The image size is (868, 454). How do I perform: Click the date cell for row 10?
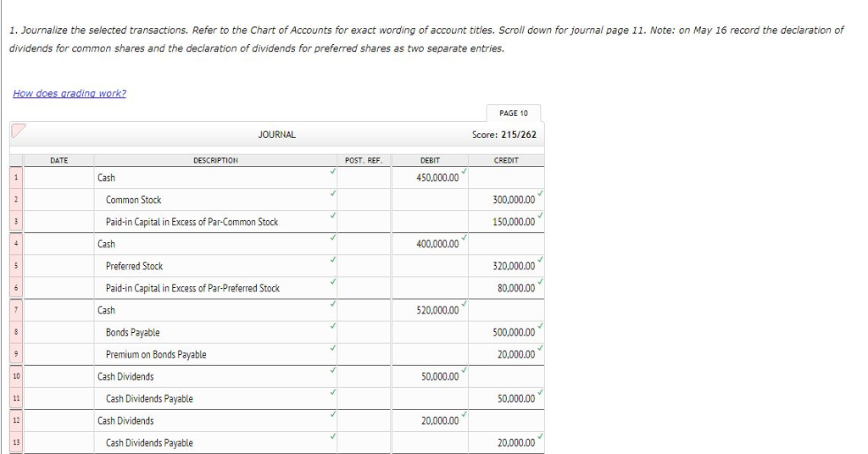coord(58,377)
